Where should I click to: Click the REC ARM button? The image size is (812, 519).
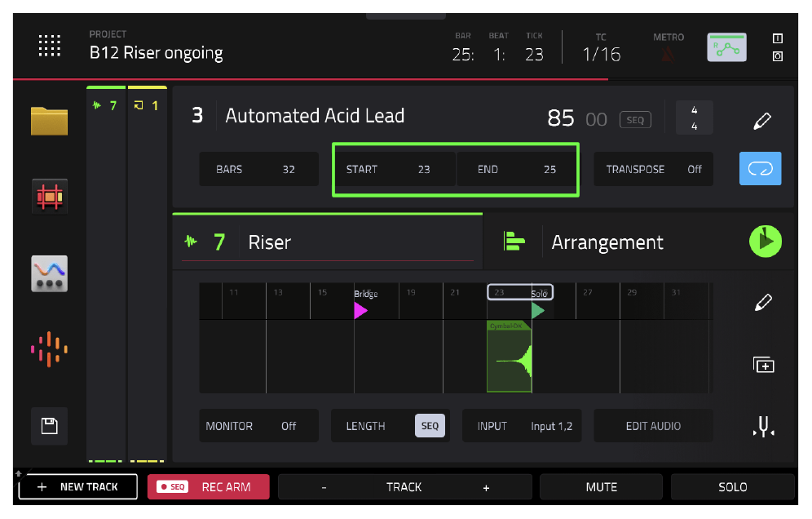(208, 487)
